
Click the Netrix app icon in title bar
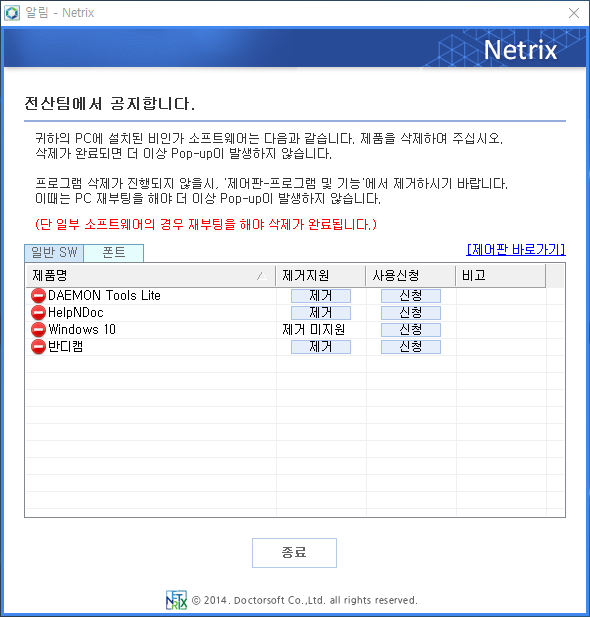pos(12,13)
